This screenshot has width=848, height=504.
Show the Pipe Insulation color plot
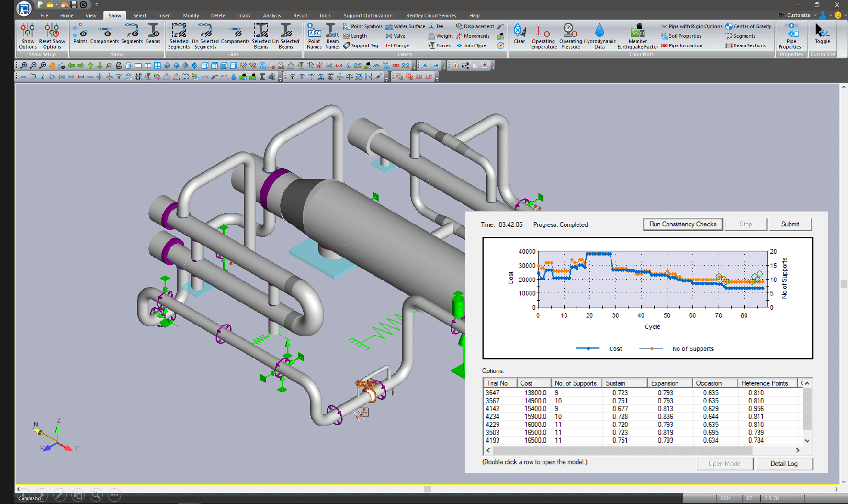pos(681,45)
